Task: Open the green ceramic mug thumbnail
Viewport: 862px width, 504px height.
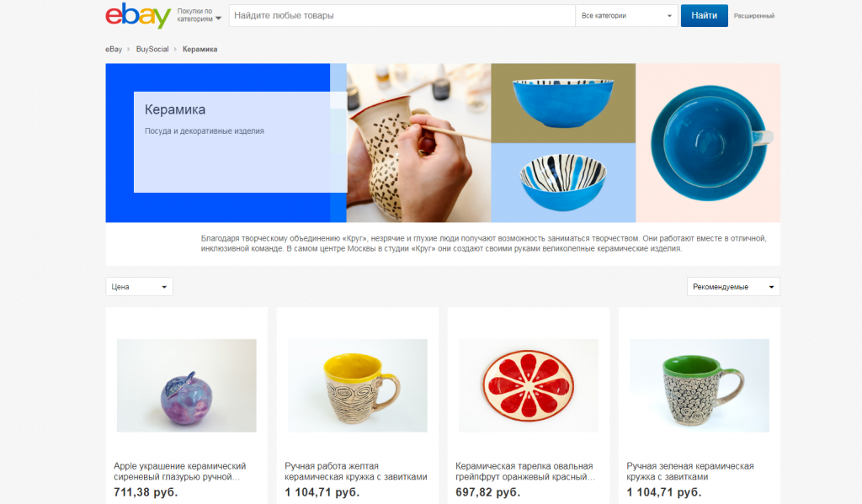Action: tap(700, 385)
